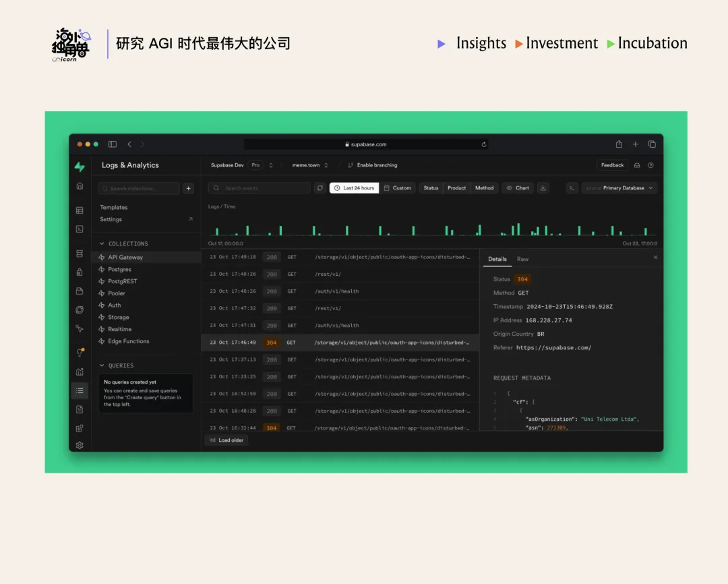Close the log details panel
Viewport: 728px width, 584px height.
point(656,258)
